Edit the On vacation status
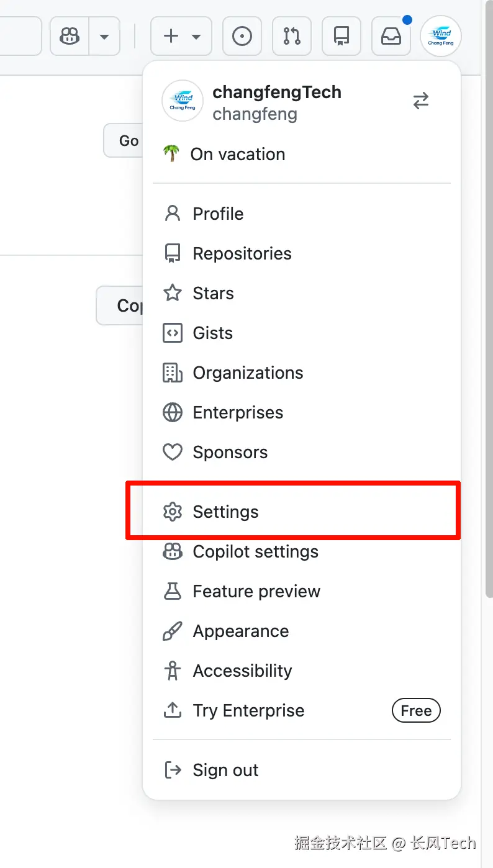The height and width of the screenshot is (868, 493). [x=238, y=155]
